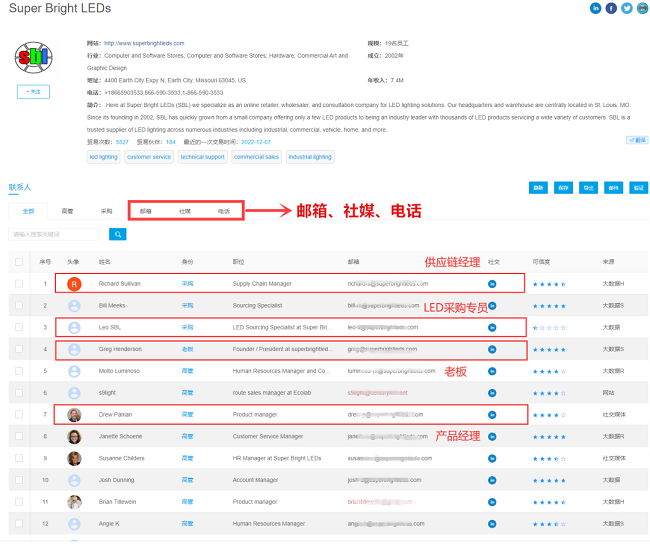The image size is (650, 547).
Task: Open Angie K's LinkedIn icon
Action: tap(492, 524)
